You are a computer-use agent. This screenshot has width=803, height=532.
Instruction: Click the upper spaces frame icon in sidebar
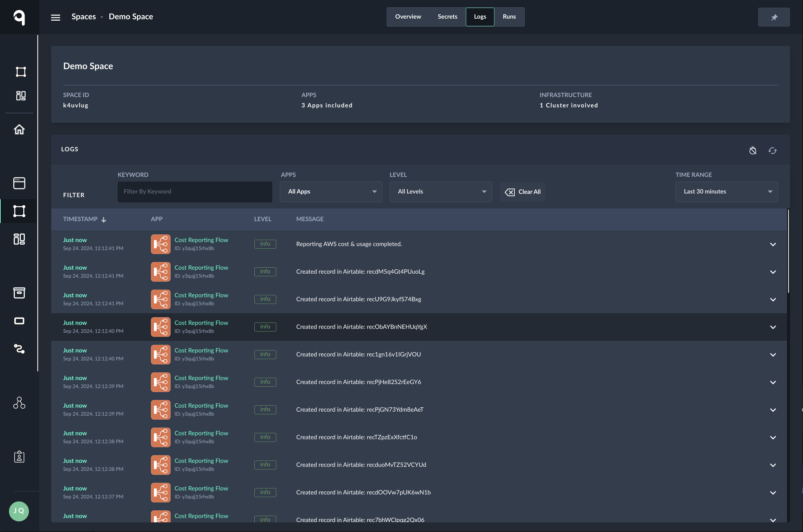pyautogui.click(x=21, y=71)
